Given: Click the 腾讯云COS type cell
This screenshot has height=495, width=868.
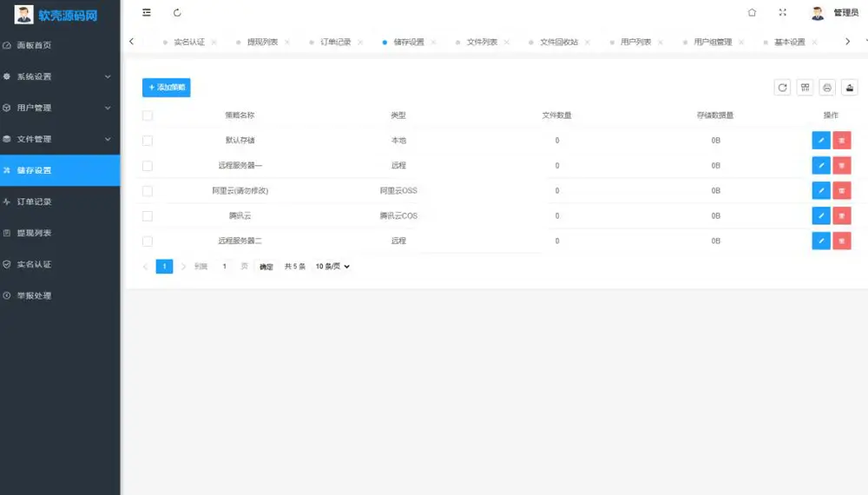Looking at the screenshot, I should tap(398, 215).
